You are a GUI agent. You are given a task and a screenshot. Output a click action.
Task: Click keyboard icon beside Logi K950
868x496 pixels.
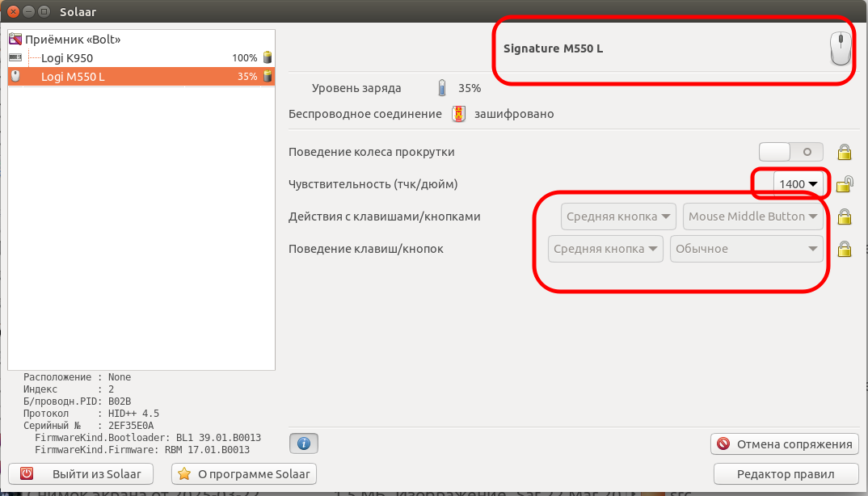15,57
